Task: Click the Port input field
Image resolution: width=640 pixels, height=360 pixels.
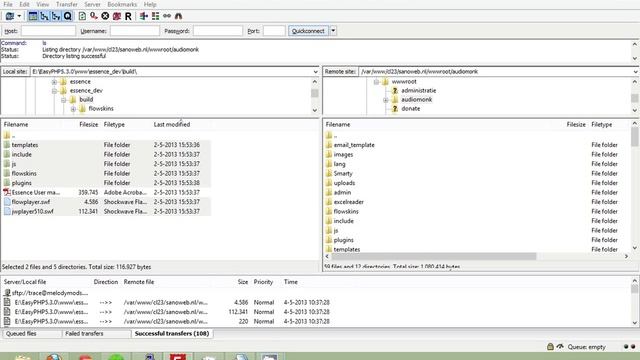Action: 274,31
